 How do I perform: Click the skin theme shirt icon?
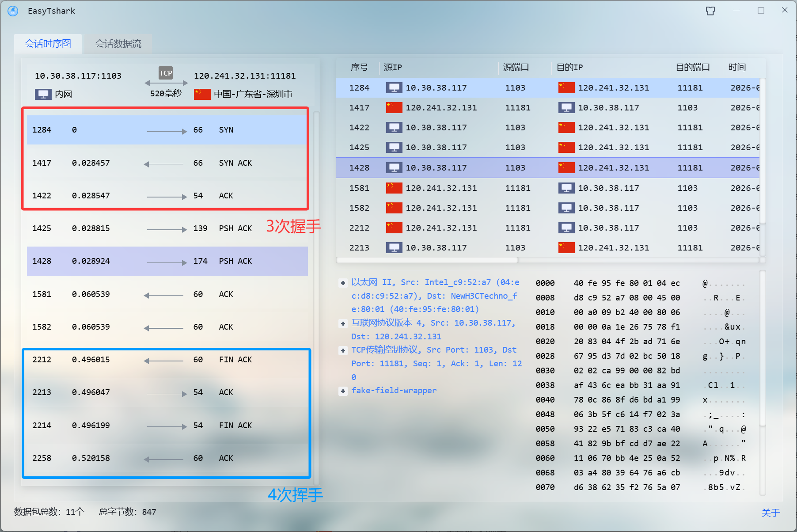[710, 11]
